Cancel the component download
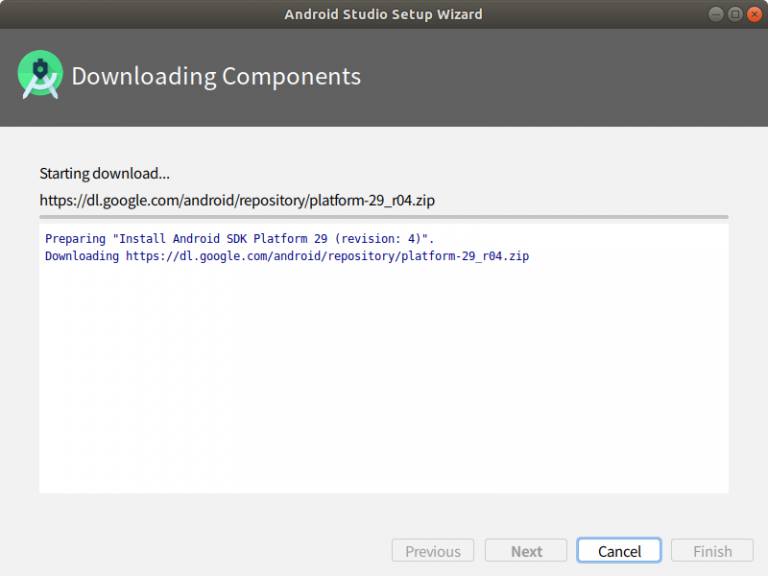 click(x=619, y=551)
